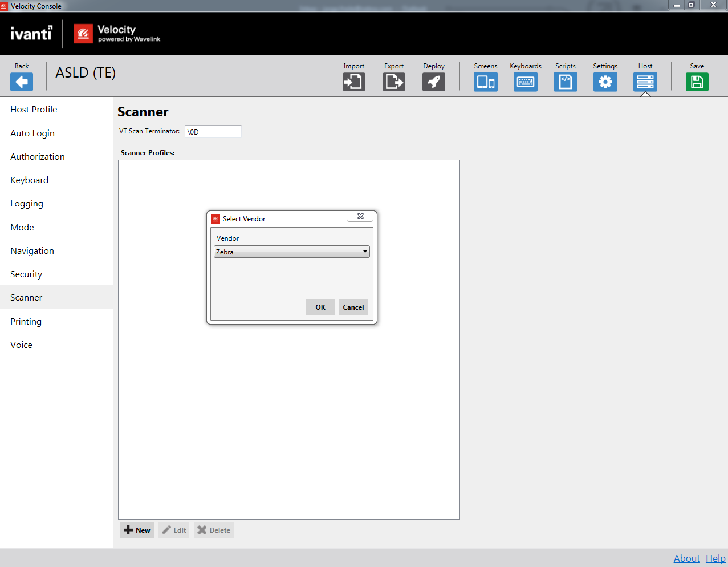This screenshot has width=728, height=567.
Task: Click the Export icon
Action: click(393, 82)
